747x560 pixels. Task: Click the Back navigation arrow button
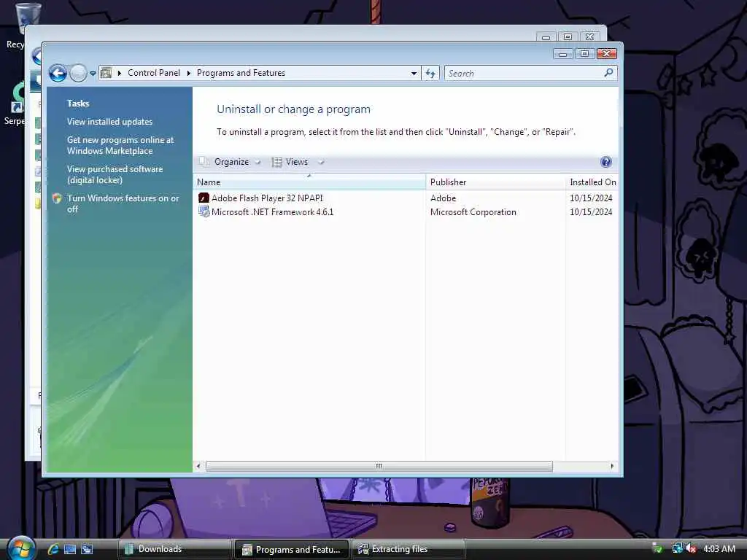pos(58,74)
